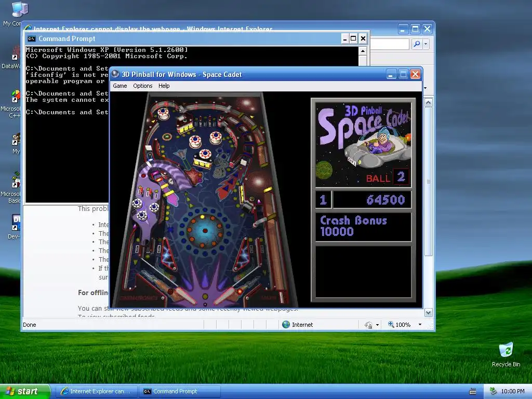The width and height of the screenshot is (532, 399).
Task: Click the Internet Explorer page scrollbar down arrow
Action: coord(429,312)
